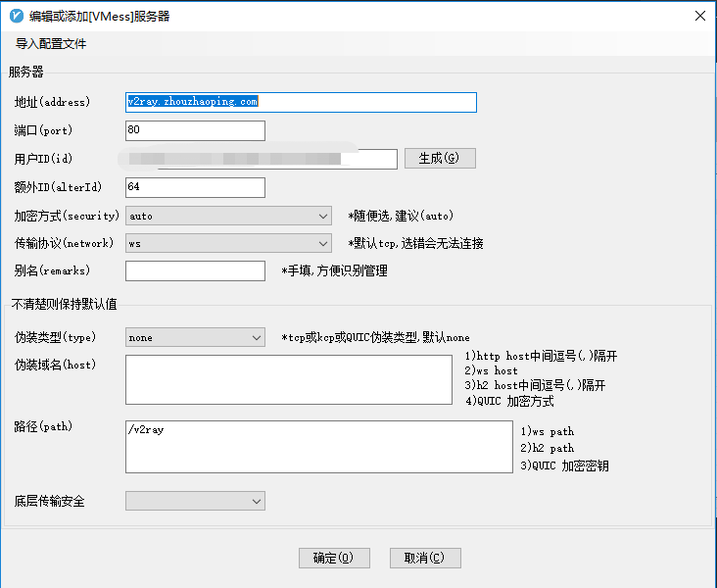Open the 导入配置文件 menu

51,44
